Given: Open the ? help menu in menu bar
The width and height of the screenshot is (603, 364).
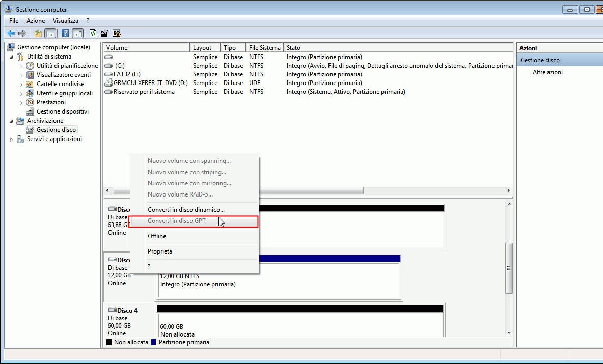Looking at the screenshot, I should click(x=88, y=21).
